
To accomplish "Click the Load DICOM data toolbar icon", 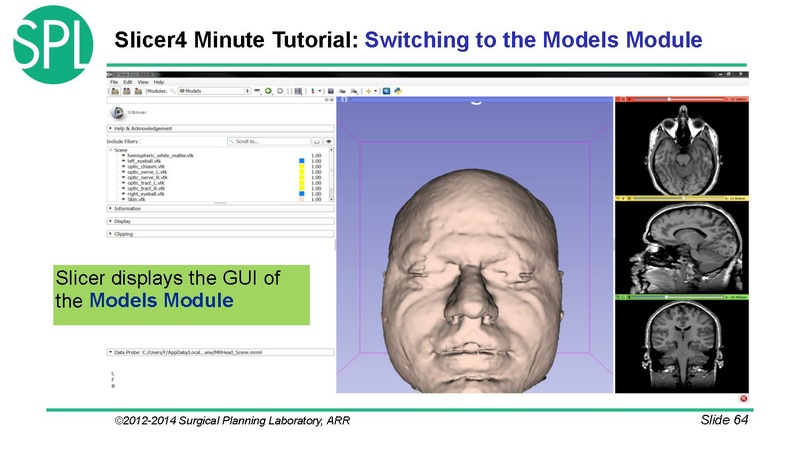I will click(127, 91).
